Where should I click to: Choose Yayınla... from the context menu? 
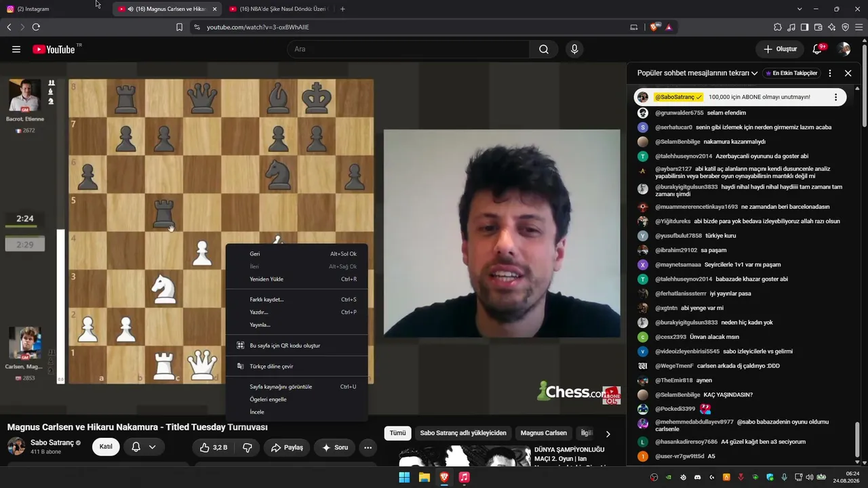297,325
